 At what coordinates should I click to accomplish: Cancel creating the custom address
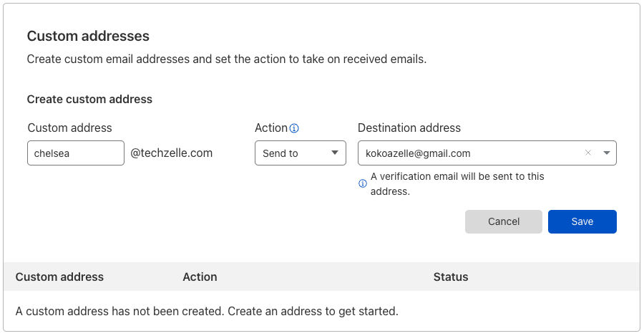(x=504, y=221)
